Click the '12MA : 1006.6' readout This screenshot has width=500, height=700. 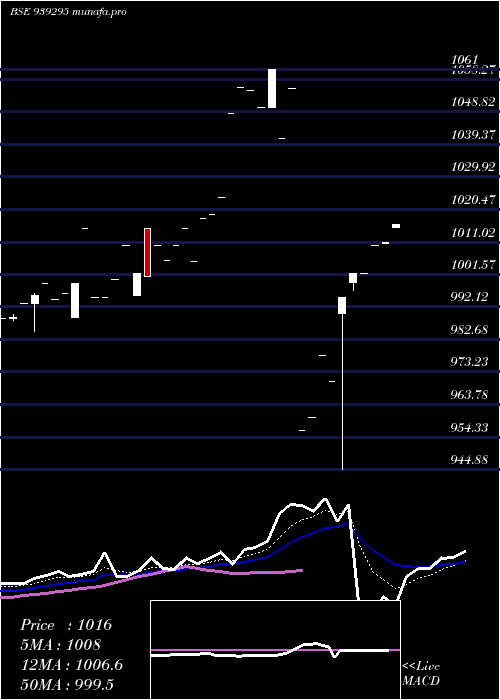pyautogui.click(x=72, y=665)
